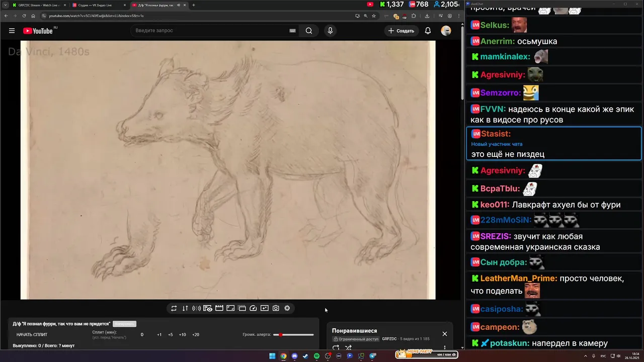The width and height of the screenshot is (644, 362).
Task: Close the 'Студия — VK Видео Live' tab
Action: tap(125, 5)
